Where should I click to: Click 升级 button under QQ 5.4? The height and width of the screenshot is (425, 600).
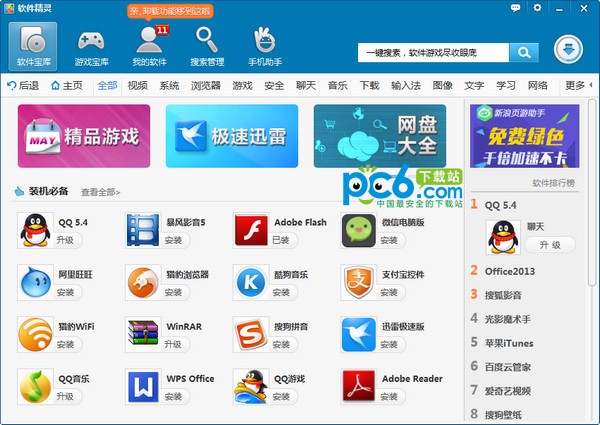[x=65, y=240]
